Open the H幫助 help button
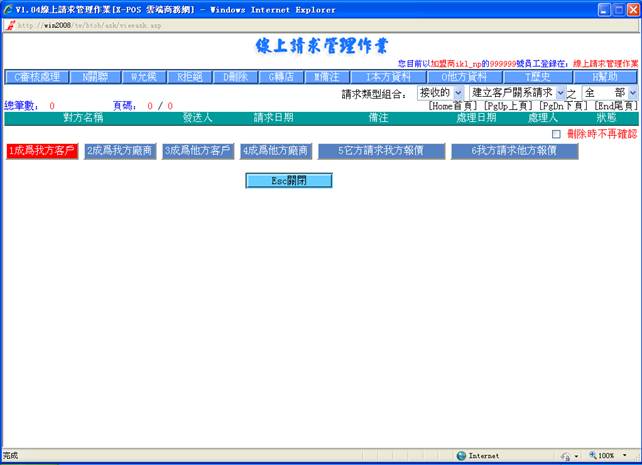Screen dimensions: 642x465 coord(602,77)
